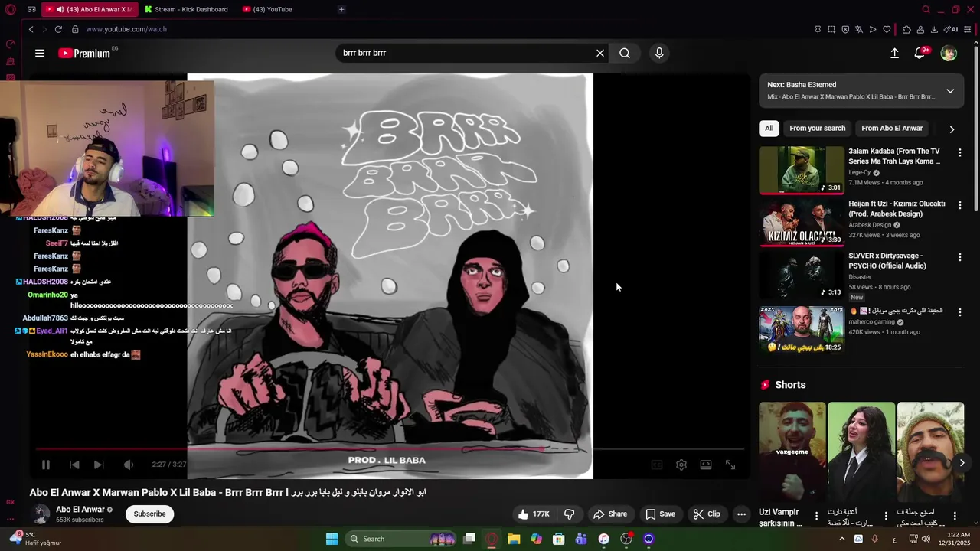Viewport: 980px width, 551px height.
Task: Open options for SLYVER PSYCHO video
Action: (959, 257)
